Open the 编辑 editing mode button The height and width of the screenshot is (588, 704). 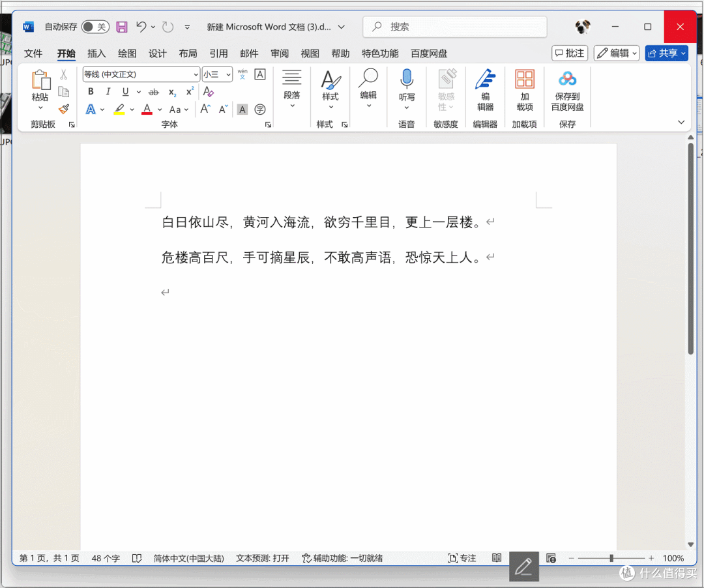[617, 53]
